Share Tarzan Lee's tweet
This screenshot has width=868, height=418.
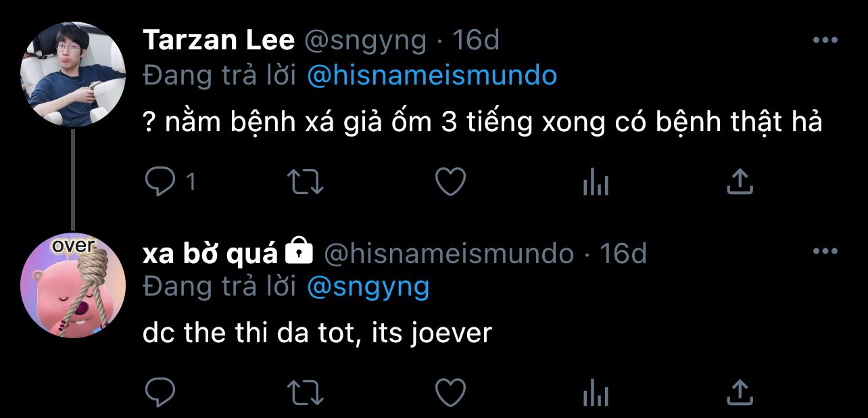click(x=740, y=181)
